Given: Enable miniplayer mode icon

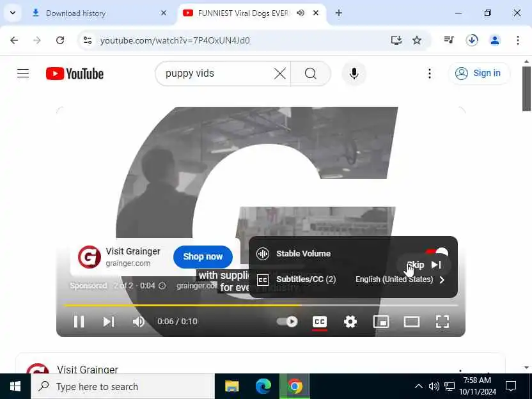Looking at the screenshot, I should [380, 321].
